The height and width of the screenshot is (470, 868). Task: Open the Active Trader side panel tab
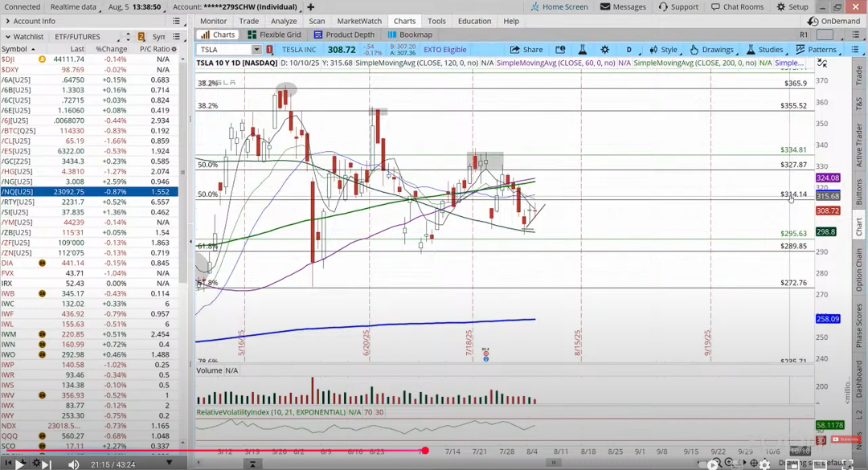click(859, 145)
